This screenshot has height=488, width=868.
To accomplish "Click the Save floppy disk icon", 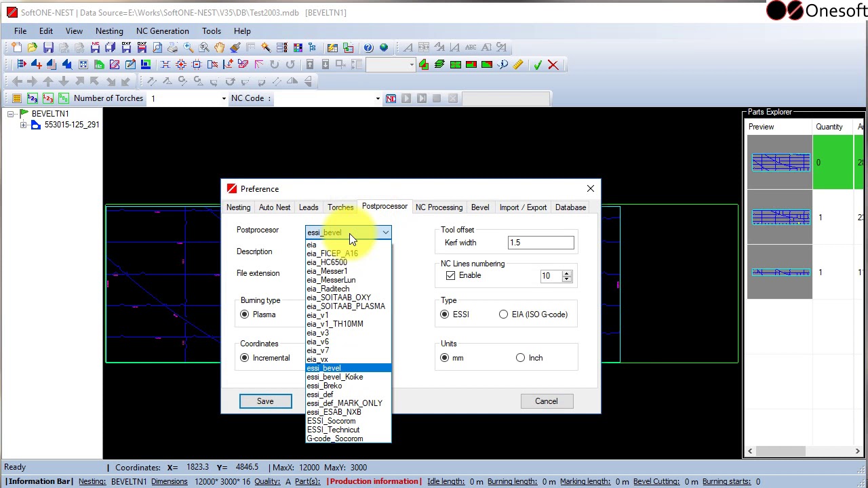I will 48,47.
